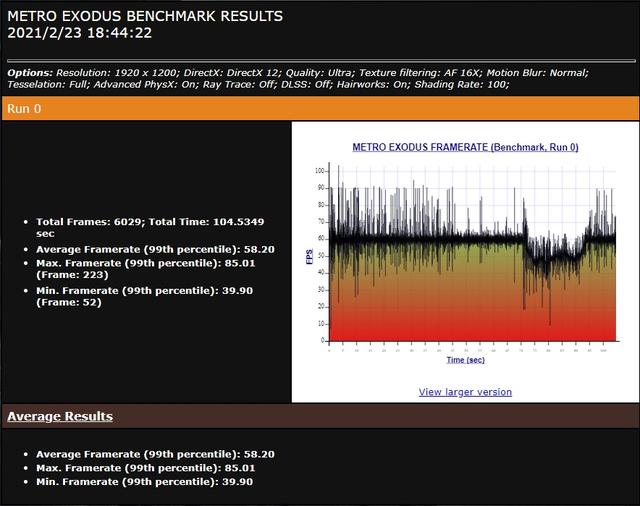
Task: Click the Options label in settings line
Action: click(x=30, y=72)
